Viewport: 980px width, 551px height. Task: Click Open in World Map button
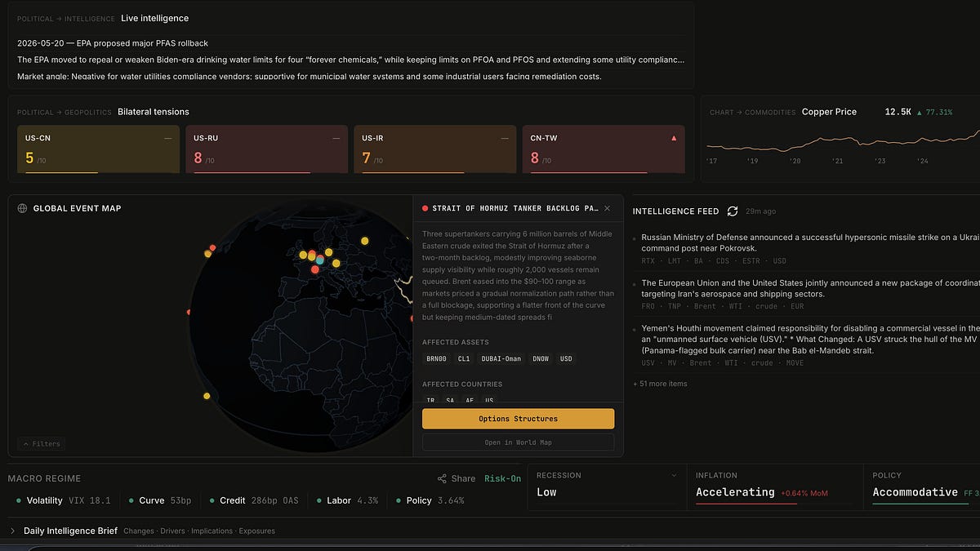click(x=518, y=442)
